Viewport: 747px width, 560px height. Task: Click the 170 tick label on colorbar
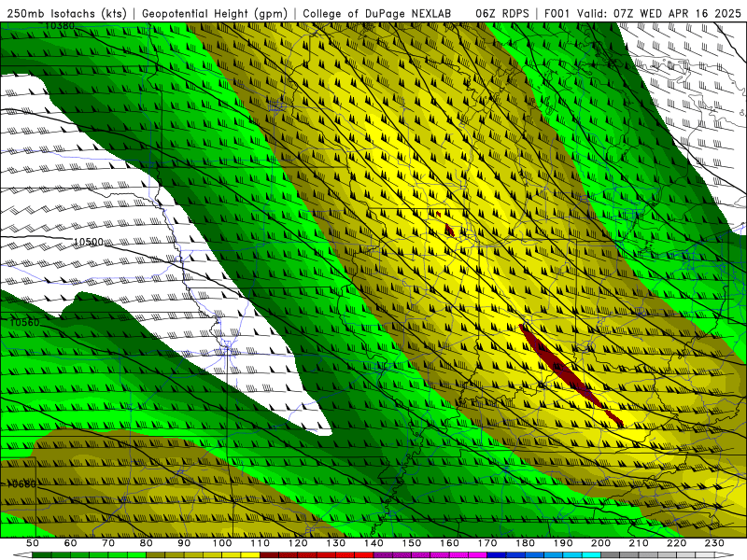click(487, 543)
